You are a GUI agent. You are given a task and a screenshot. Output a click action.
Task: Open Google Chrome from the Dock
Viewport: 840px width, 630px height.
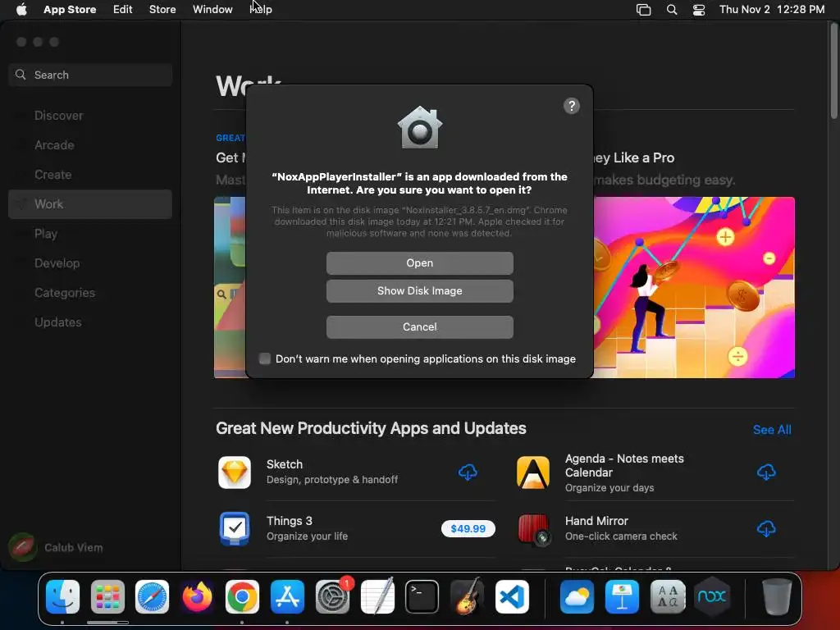coord(242,597)
